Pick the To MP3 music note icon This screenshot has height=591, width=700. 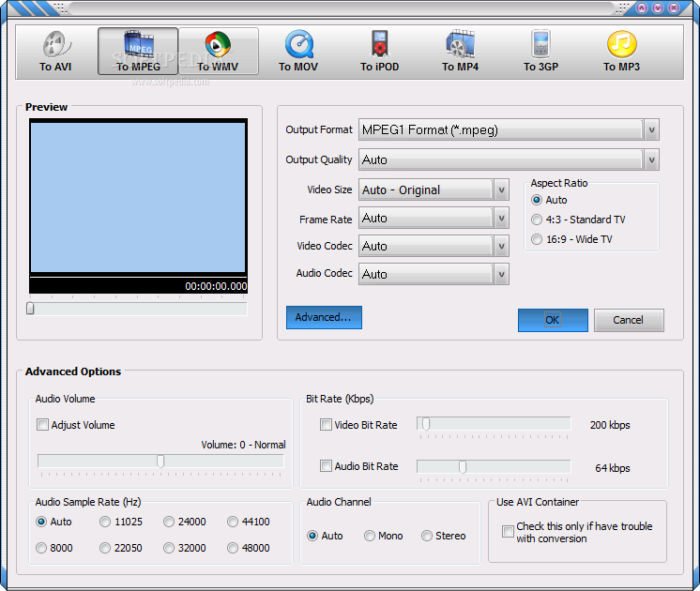(622, 44)
